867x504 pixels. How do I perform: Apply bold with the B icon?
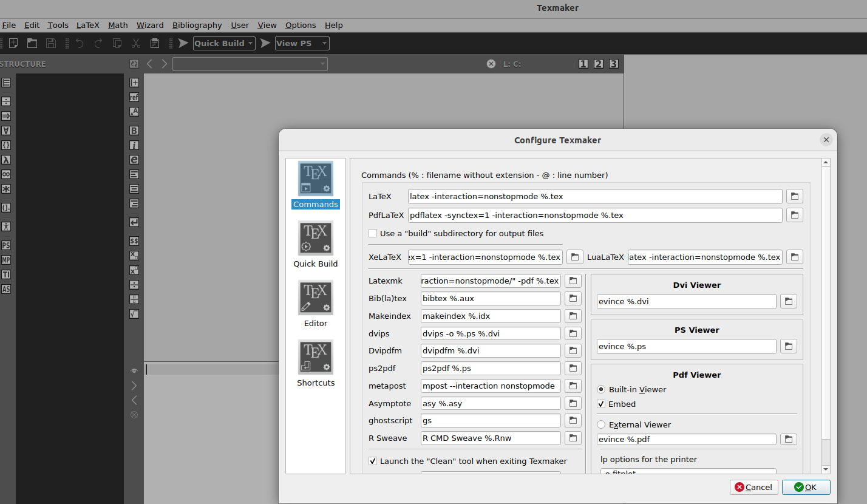pos(134,131)
